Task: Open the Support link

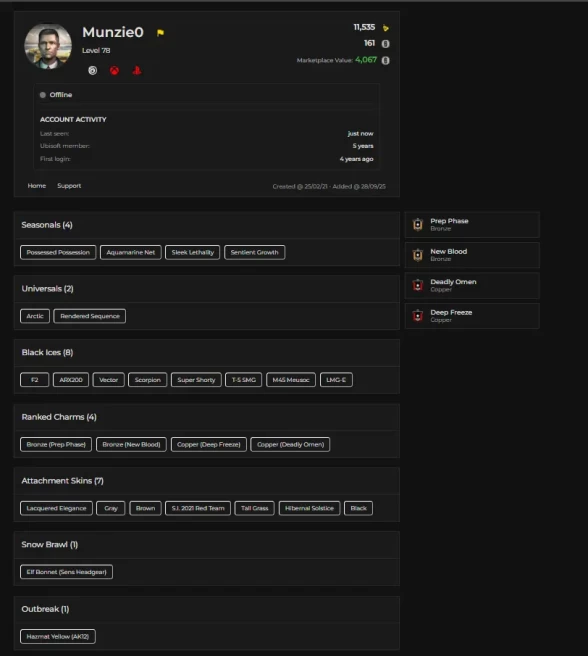Action: tap(69, 186)
